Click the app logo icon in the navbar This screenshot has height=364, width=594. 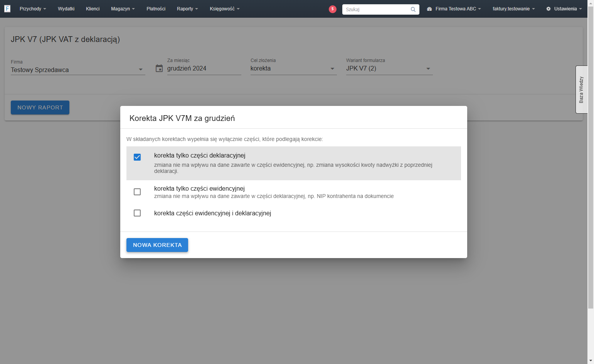coord(7,8)
